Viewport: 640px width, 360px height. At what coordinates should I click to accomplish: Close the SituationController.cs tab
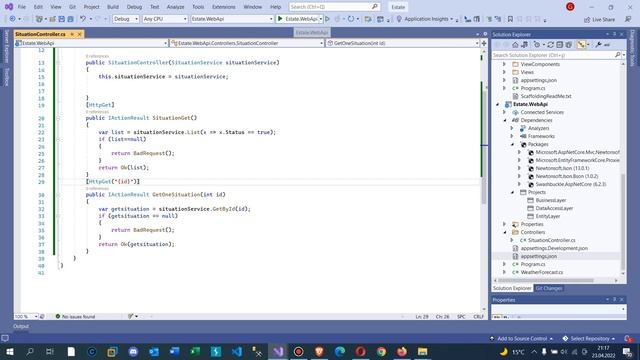click(x=80, y=34)
